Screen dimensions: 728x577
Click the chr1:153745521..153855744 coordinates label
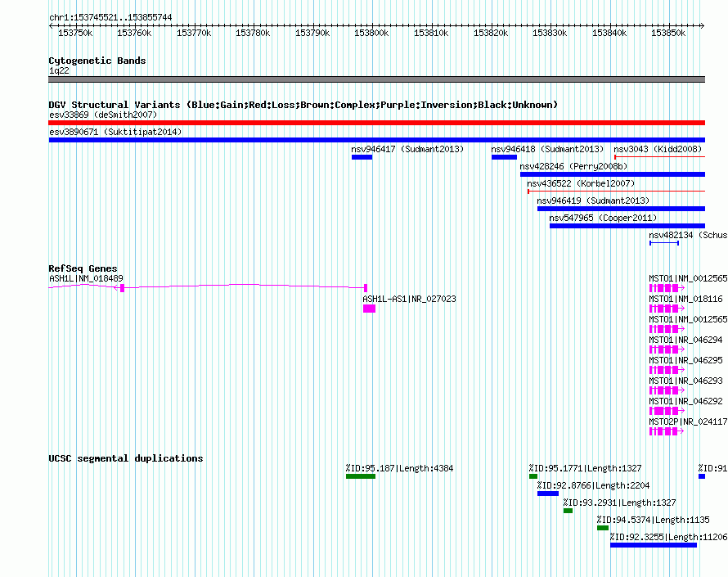[110, 17]
